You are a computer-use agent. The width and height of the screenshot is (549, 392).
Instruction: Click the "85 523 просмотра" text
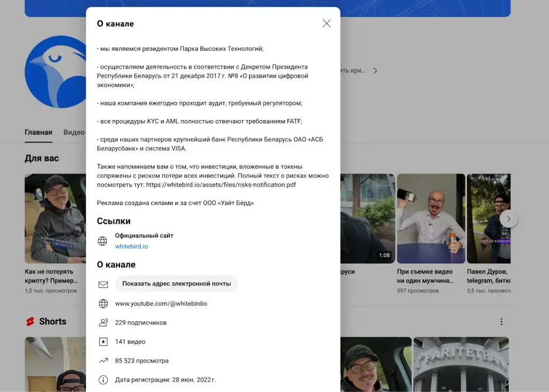coord(142,360)
